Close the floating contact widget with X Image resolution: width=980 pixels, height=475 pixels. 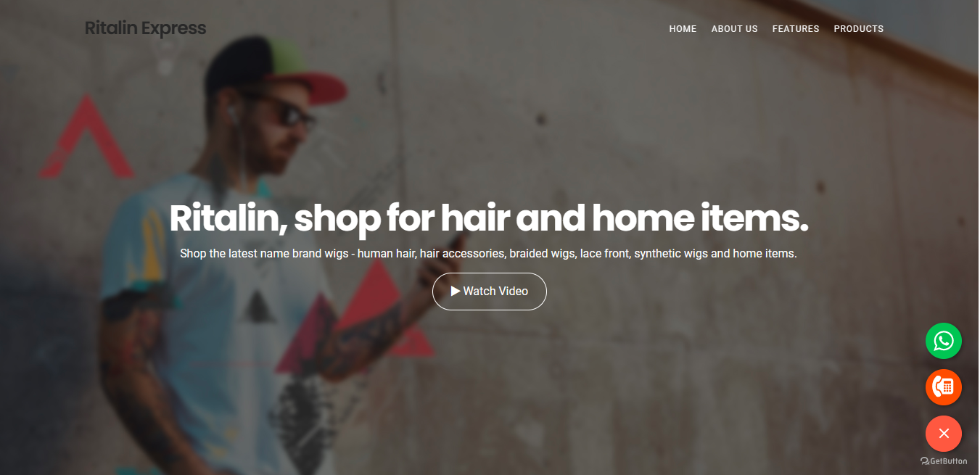coord(943,434)
